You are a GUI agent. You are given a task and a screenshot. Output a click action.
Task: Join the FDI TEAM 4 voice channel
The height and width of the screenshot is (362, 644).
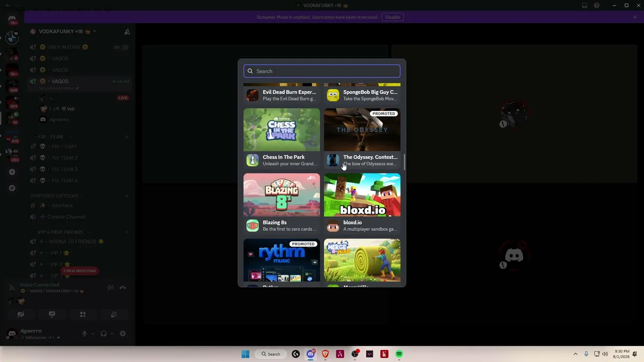pyautogui.click(x=80, y=180)
